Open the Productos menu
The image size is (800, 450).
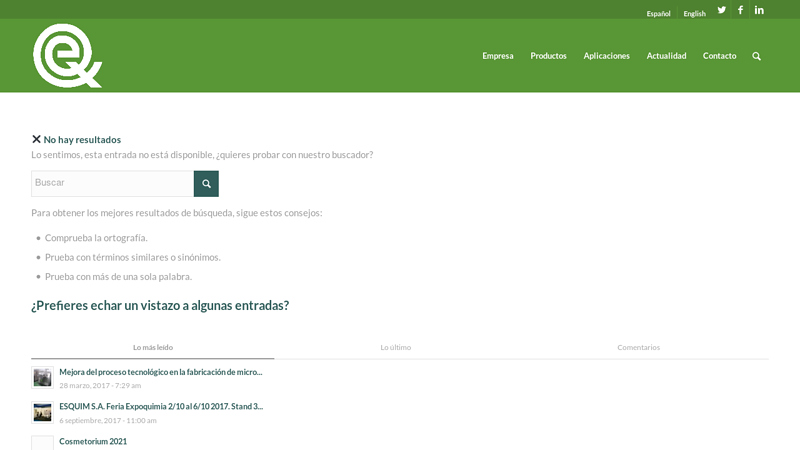(x=548, y=56)
